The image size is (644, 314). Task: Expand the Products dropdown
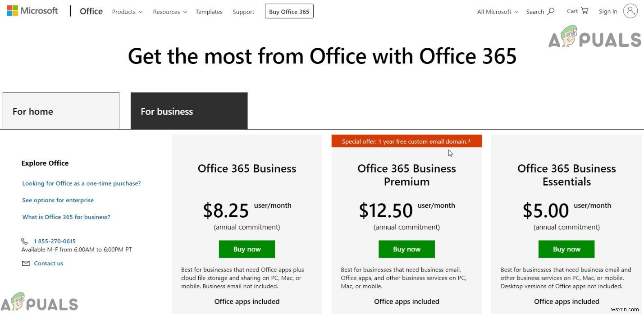pos(127,12)
